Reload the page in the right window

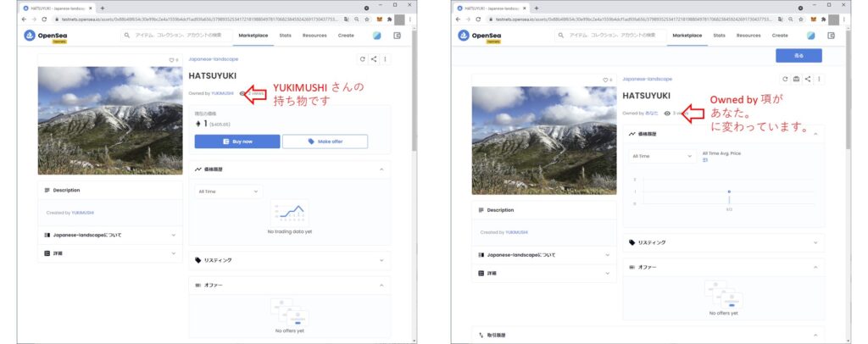[478, 19]
